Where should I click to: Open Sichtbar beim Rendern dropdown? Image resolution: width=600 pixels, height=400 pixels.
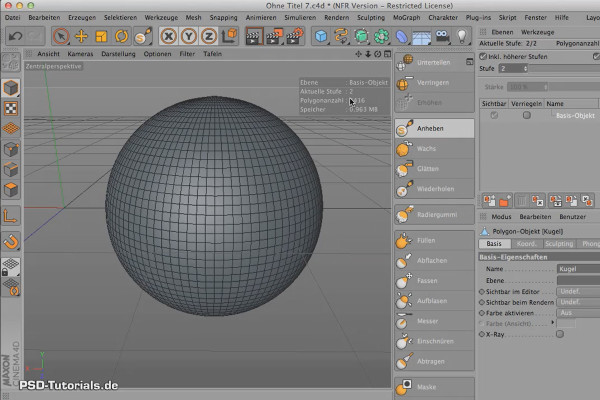coord(578,302)
